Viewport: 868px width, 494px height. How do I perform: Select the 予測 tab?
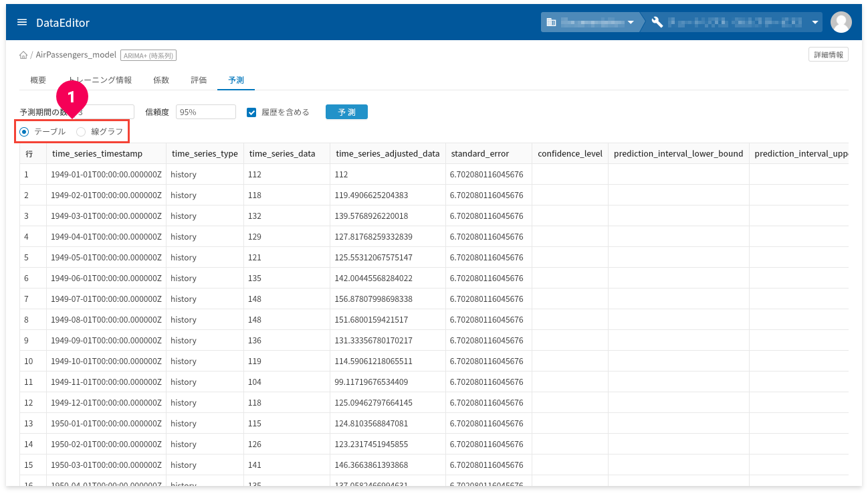[x=236, y=80]
